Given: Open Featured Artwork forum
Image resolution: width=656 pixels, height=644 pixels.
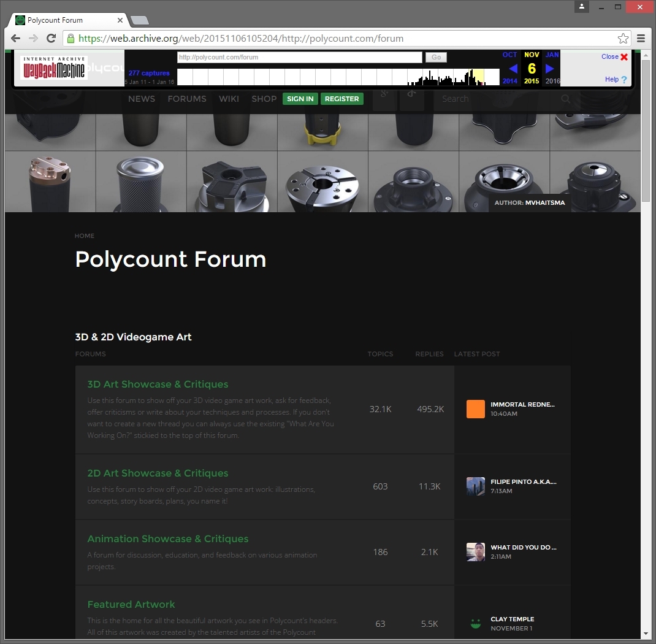Looking at the screenshot, I should tap(131, 605).
